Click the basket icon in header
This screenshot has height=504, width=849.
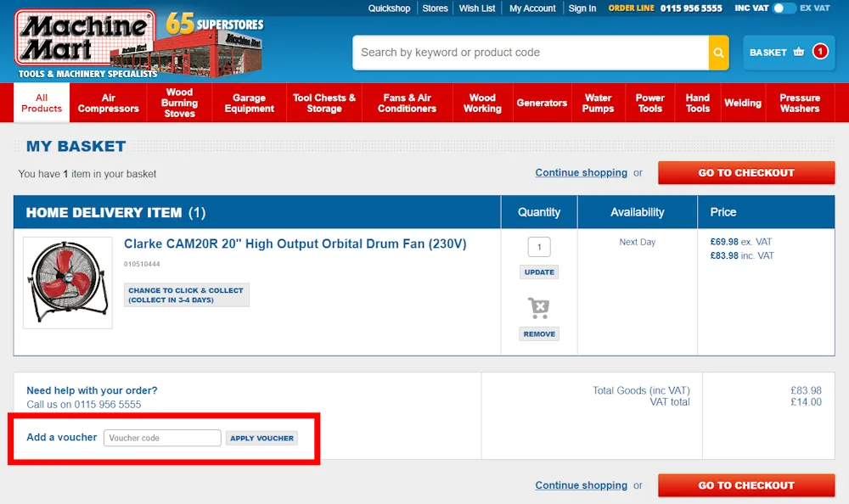(x=799, y=52)
